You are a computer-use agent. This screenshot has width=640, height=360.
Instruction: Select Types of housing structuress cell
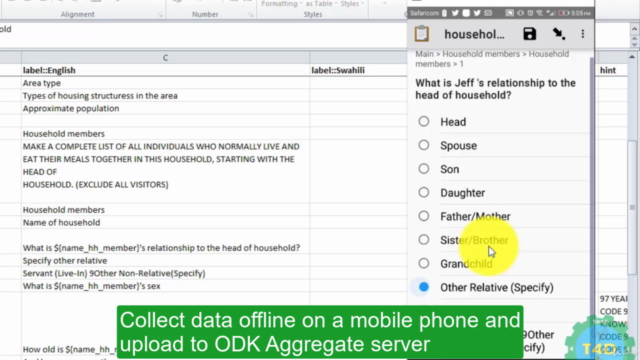click(x=165, y=96)
